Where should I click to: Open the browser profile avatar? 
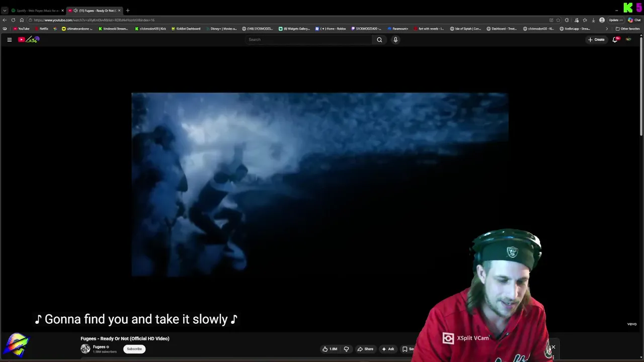click(602, 20)
